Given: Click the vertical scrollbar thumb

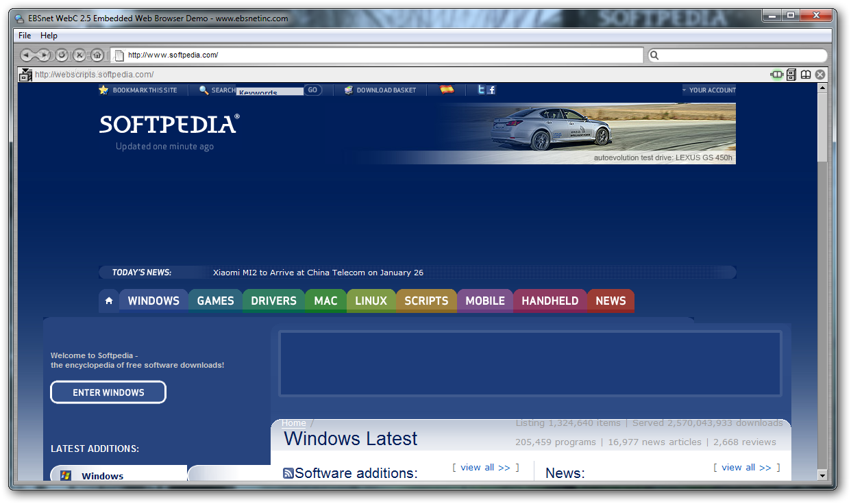Looking at the screenshot, I should (822, 128).
